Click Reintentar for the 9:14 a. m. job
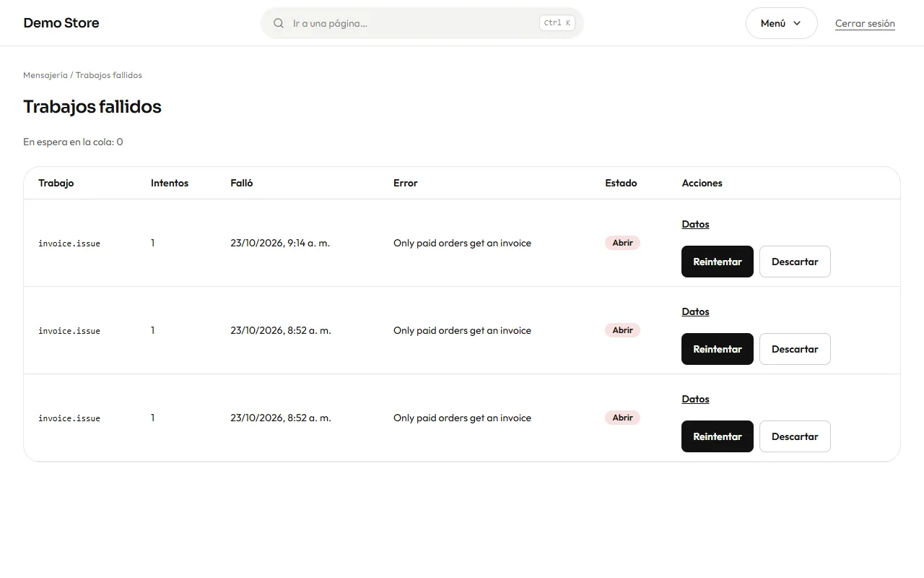The image size is (924, 578). (718, 262)
